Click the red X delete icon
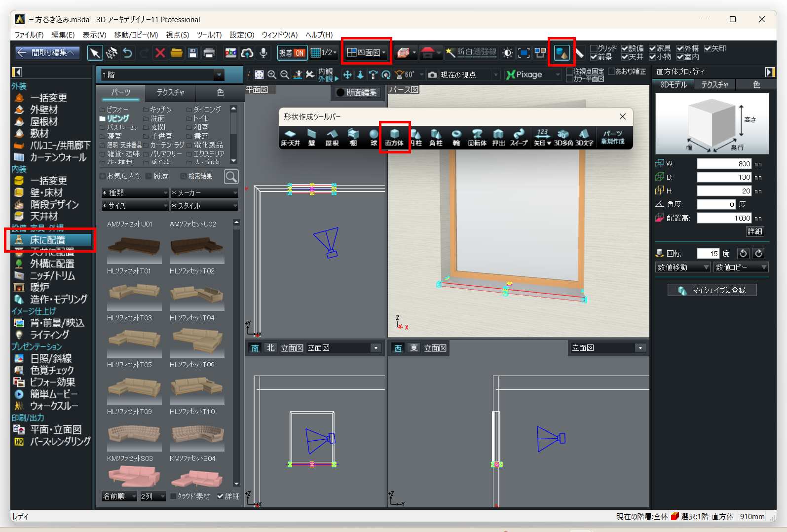 (x=160, y=53)
